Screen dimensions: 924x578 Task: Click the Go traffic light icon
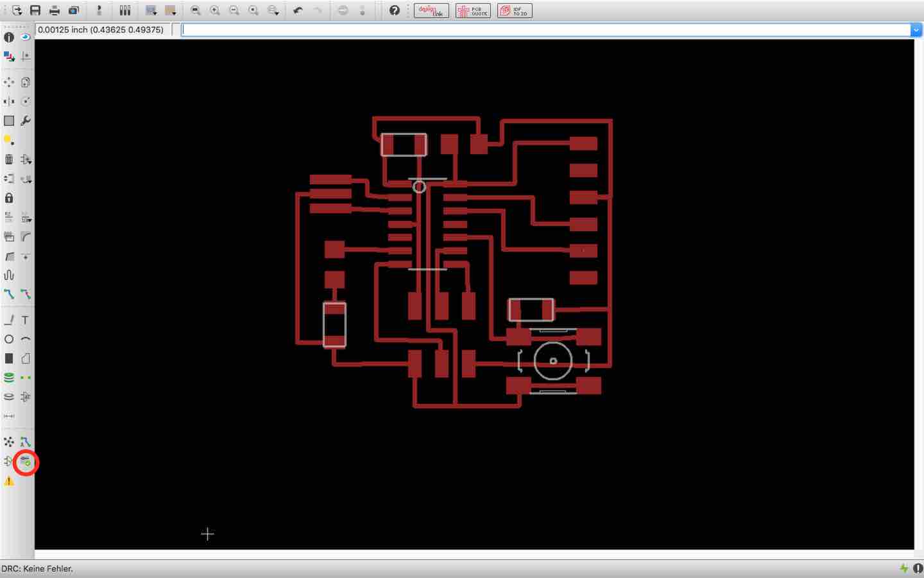coord(362,10)
